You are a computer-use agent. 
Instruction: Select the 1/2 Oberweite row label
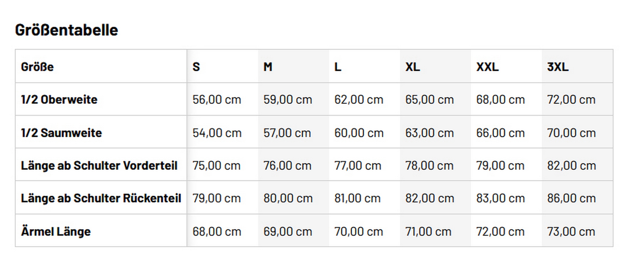[x=59, y=100]
